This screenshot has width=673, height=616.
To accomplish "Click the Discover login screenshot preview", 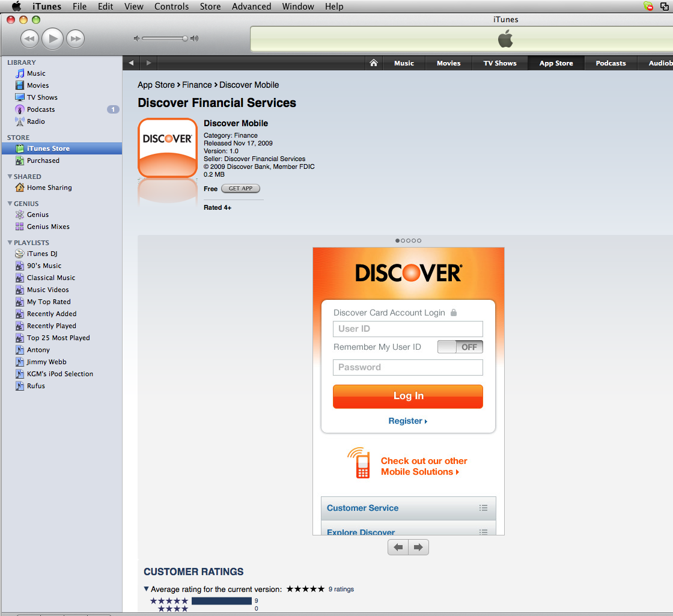I will pyautogui.click(x=409, y=391).
